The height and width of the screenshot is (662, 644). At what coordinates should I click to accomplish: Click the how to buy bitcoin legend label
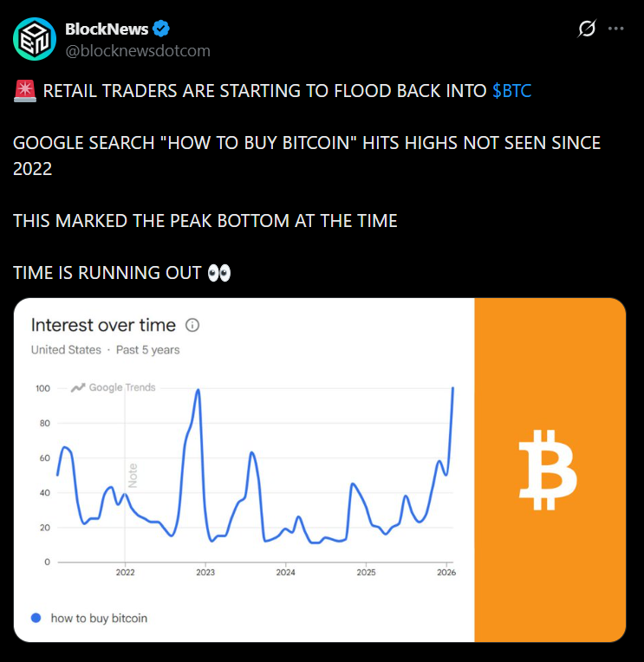click(99, 618)
